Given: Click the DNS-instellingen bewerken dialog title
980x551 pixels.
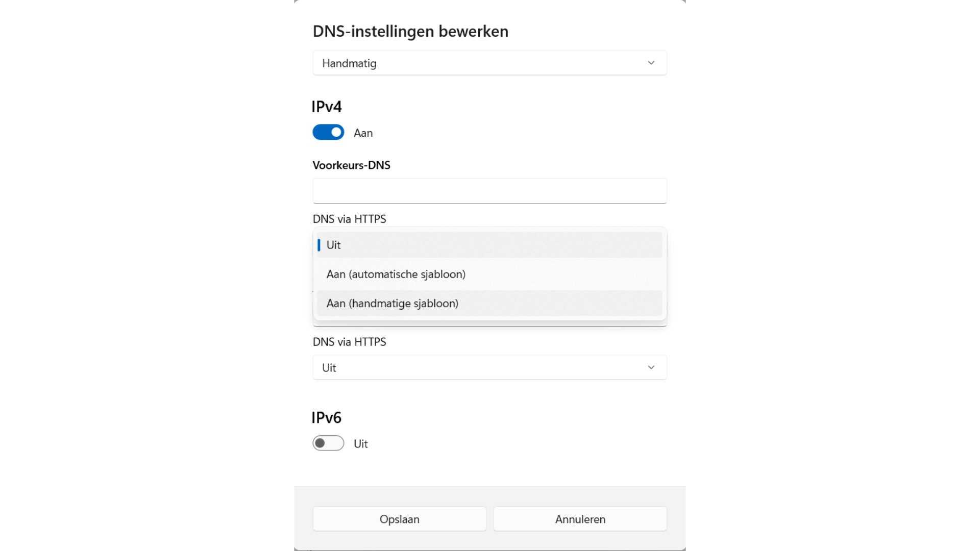Looking at the screenshot, I should tap(410, 31).
